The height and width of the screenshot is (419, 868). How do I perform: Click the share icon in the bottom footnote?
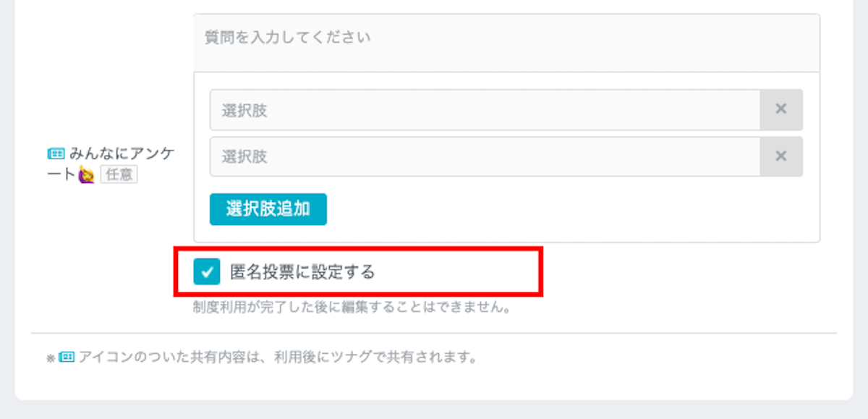pyautogui.click(x=67, y=357)
